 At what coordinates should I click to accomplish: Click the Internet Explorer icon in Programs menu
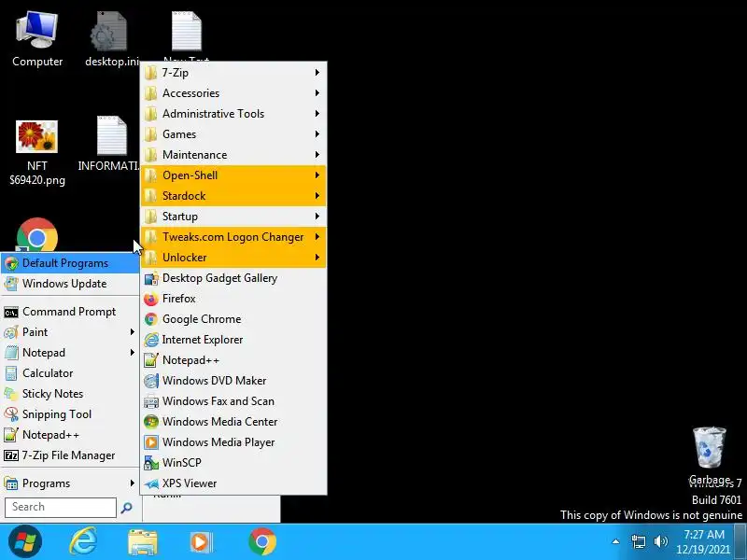pyautogui.click(x=151, y=340)
